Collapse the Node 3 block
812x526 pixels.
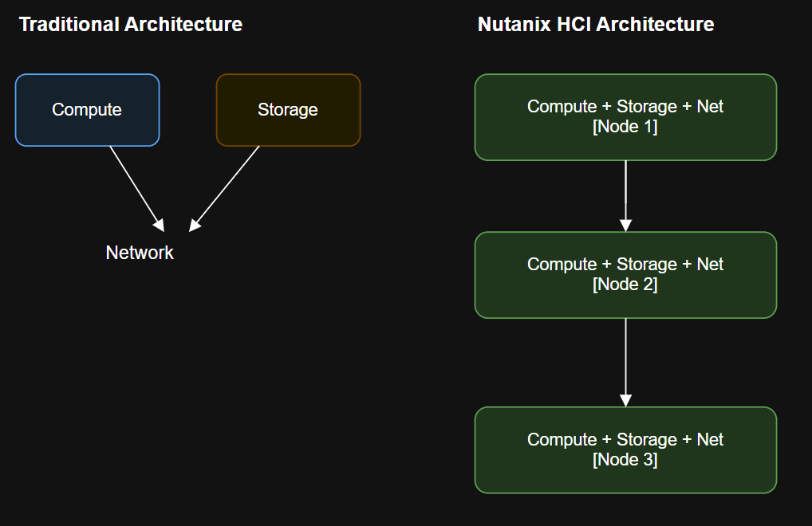coord(625,449)
